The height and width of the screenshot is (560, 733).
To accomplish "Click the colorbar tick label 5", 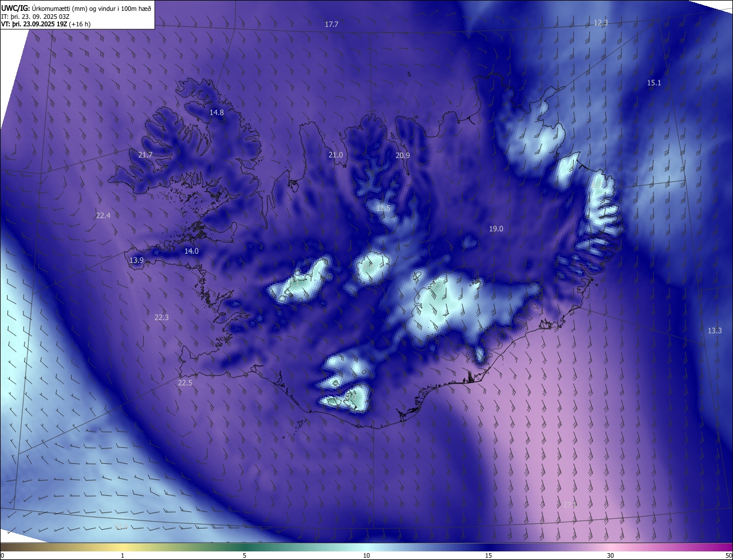I will pyautogui.click(x=245, y=556).
